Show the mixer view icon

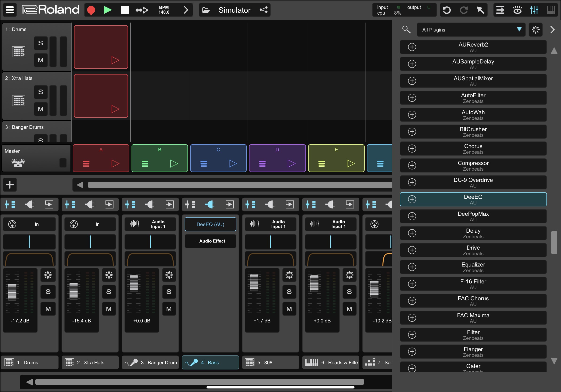click(x=534, y=10)
